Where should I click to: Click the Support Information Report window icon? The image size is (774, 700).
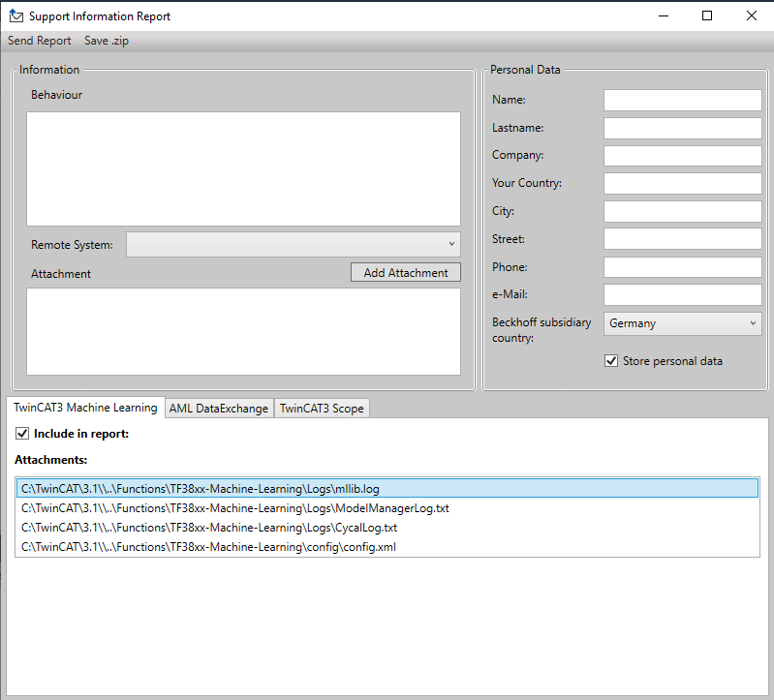click(x=15, y=16)
